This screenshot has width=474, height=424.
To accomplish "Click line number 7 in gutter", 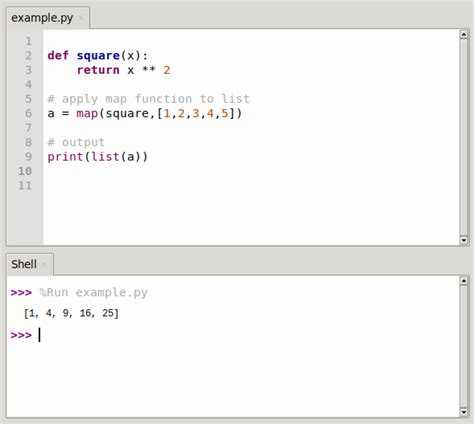I will coord(28,128).
